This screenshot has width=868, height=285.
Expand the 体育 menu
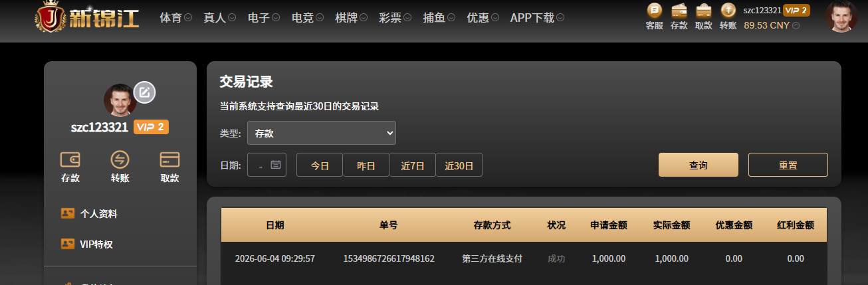click(175, 18)
